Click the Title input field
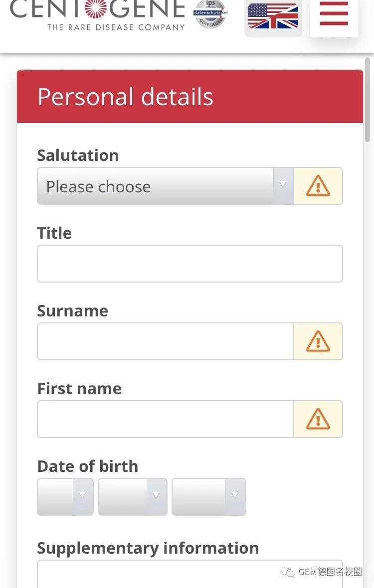The height and width of the screenshot is (588, 374). [189, 264]
